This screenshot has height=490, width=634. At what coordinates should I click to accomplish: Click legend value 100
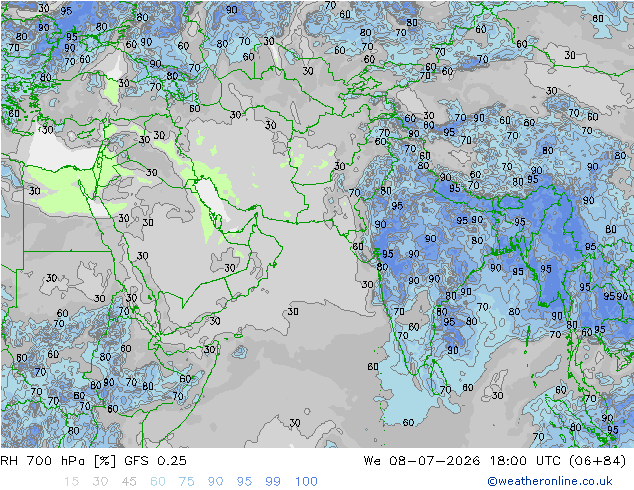(x=306, y=482)
